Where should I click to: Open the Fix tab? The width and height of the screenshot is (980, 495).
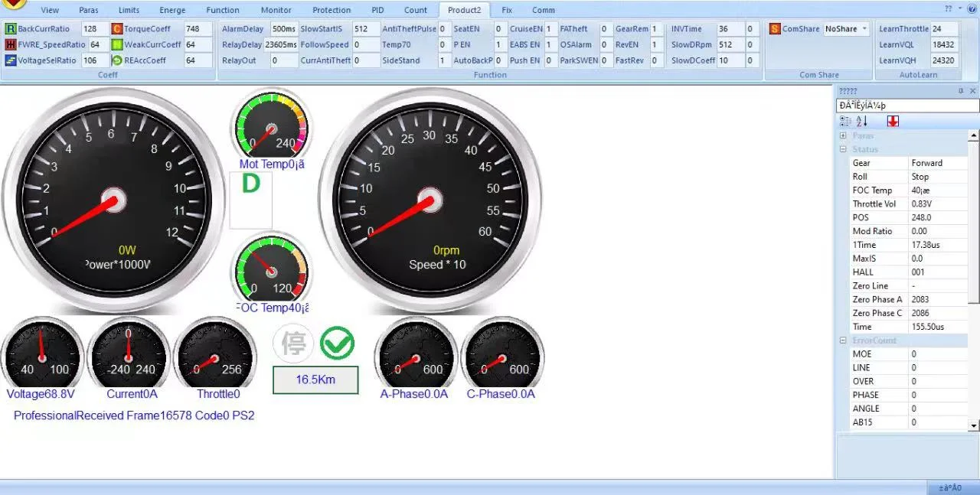[x=507, y=11]
